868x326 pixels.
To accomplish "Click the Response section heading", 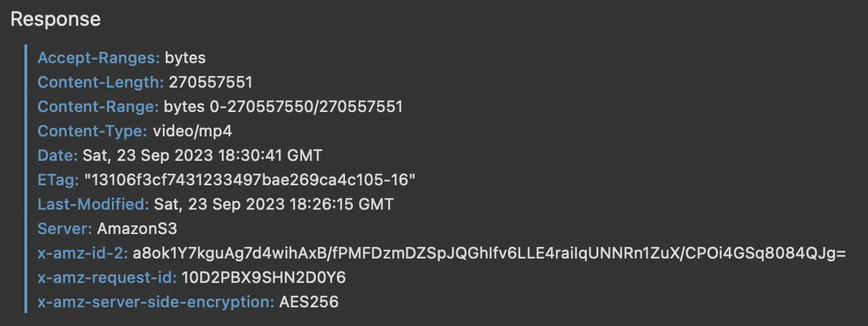I will (55, 19).
